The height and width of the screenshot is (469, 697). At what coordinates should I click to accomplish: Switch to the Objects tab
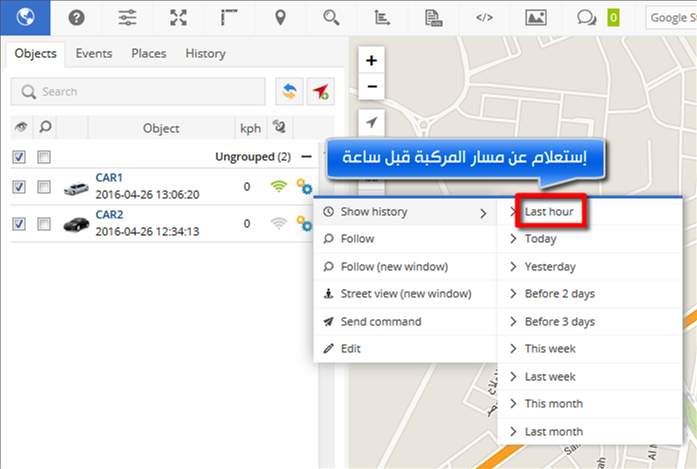click(x=36, y=53)
